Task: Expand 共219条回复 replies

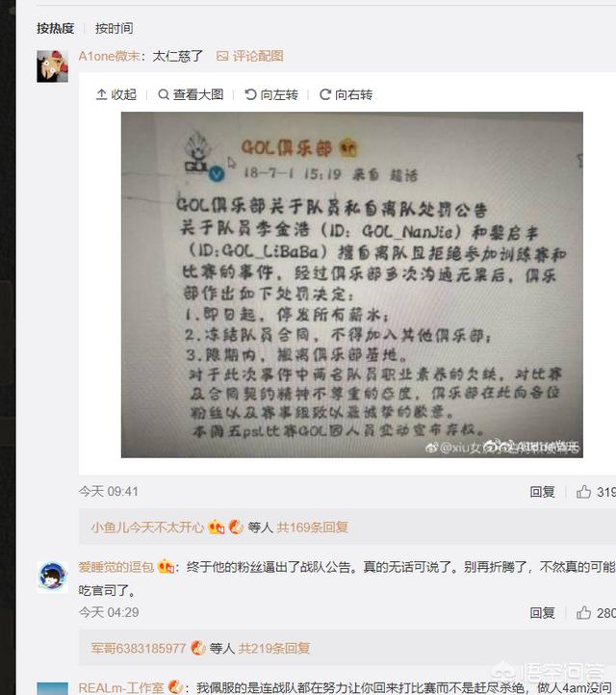Action: [x=274, y=648]
